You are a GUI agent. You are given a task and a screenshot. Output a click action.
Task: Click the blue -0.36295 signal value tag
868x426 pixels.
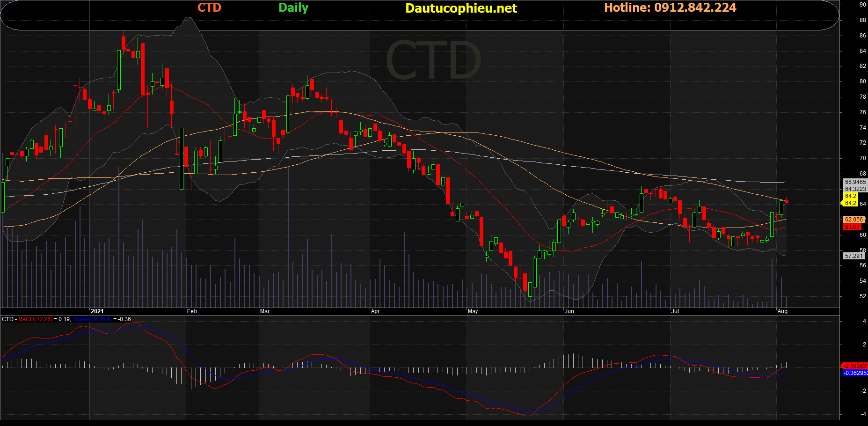tap(855, 373)
